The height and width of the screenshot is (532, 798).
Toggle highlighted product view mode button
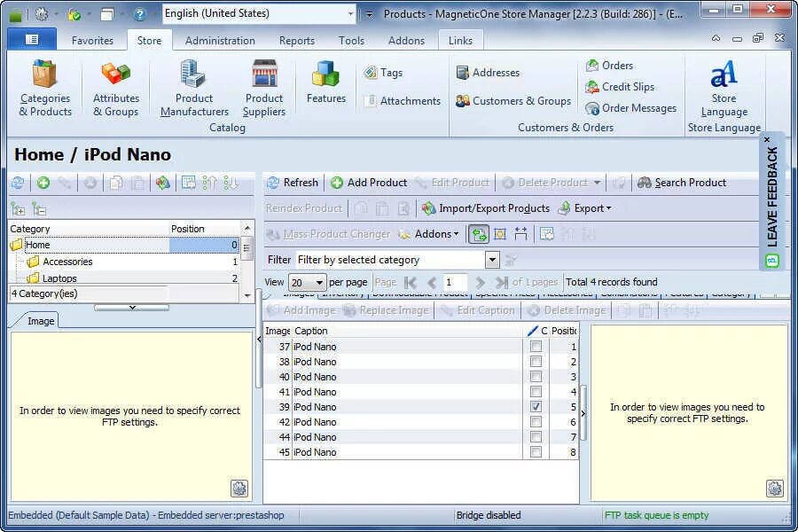(x=479, y=234)
